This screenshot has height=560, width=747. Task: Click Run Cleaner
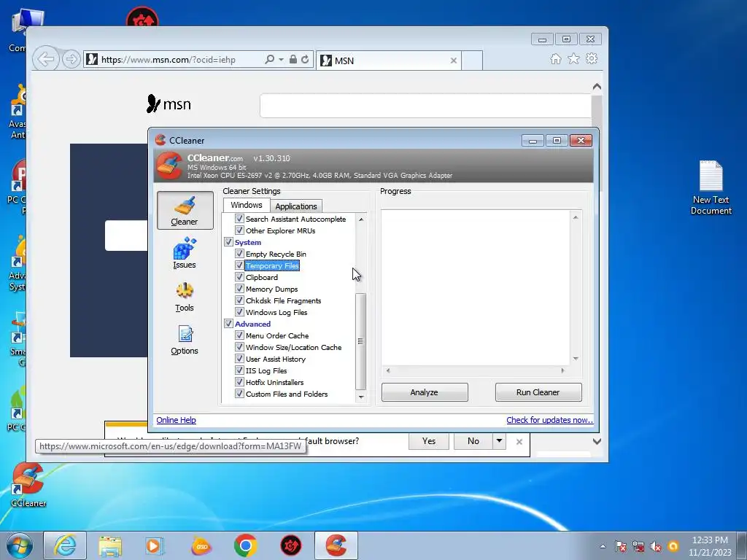pyautogui.click(x=538, y=392)
